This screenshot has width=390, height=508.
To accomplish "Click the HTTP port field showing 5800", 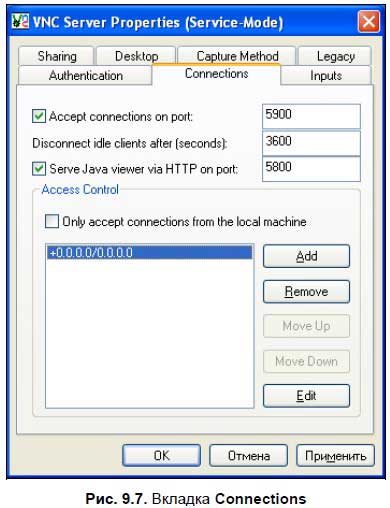I will [x=311, y=169].
